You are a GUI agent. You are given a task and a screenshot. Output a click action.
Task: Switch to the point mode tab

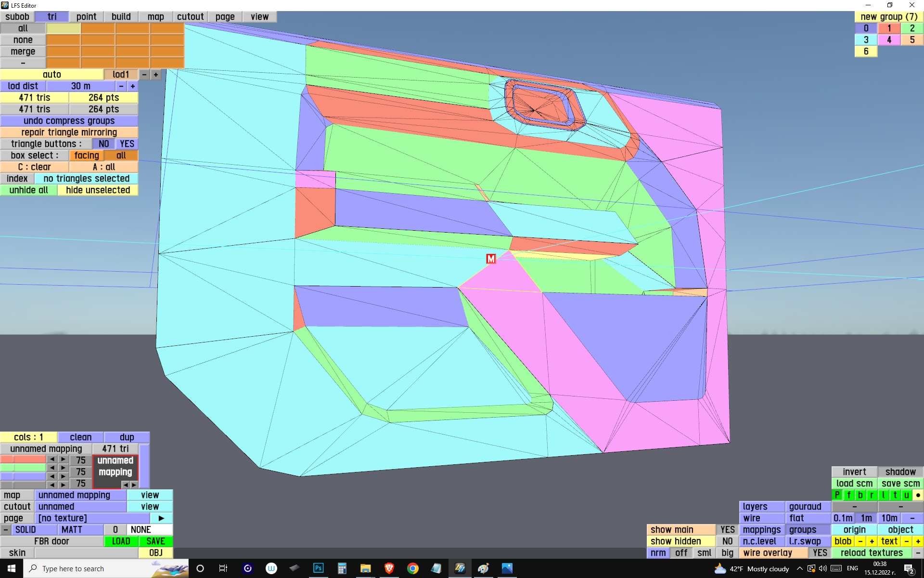[86, 16]
